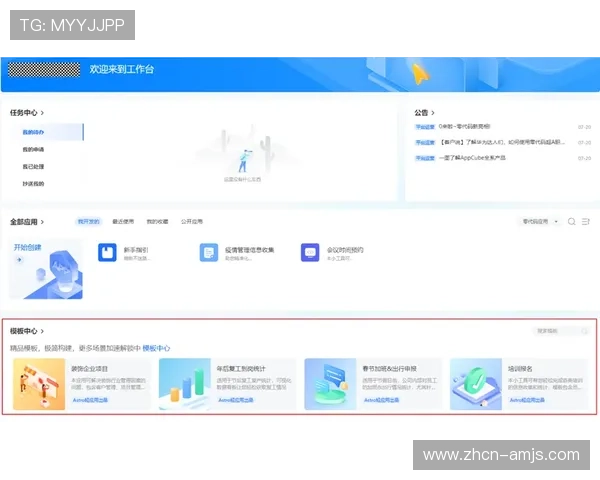Select 我已处理 in task center
600x480 pixels.
point(33,167)
